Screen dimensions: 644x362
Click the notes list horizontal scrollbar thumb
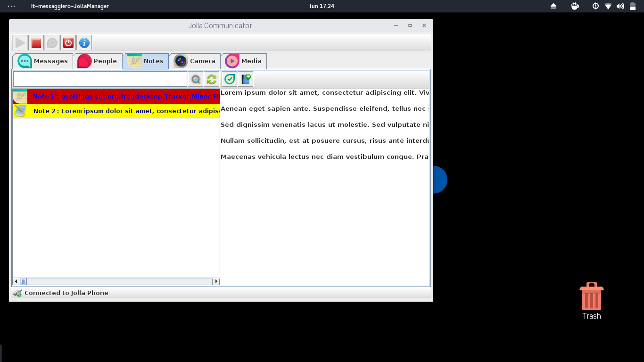(23, 281)
